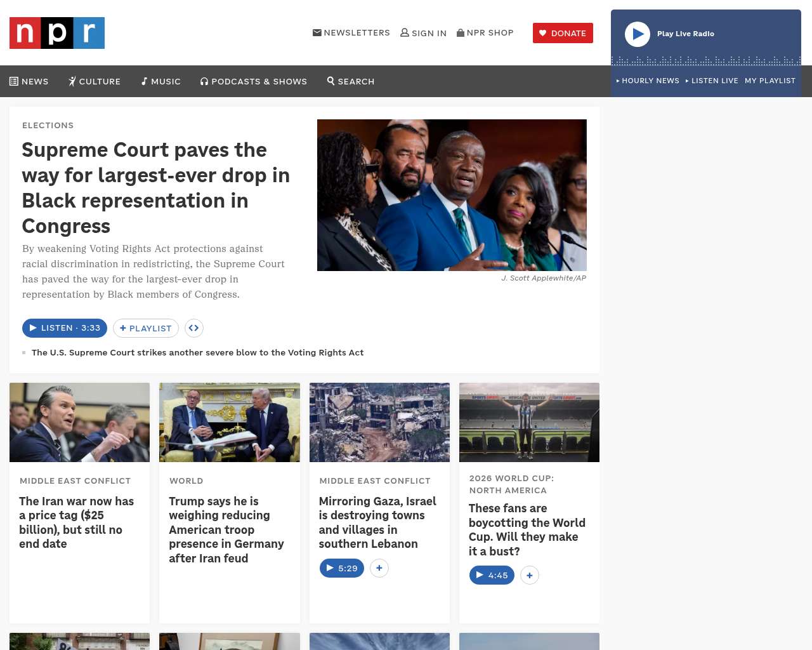Open the Search magnifier in the nav bar
The height and width of the screenshot is (650, 812).
[x=351, y=81]
